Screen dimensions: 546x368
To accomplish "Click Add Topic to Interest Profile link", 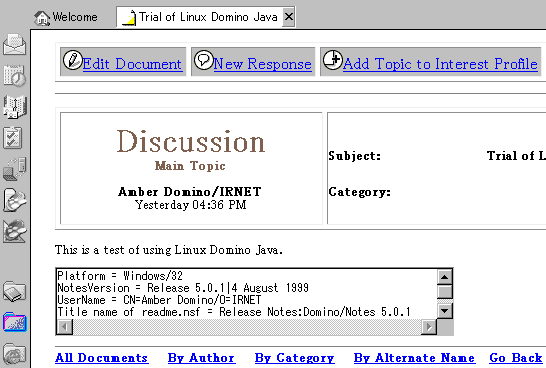I will tap(440, 64).
